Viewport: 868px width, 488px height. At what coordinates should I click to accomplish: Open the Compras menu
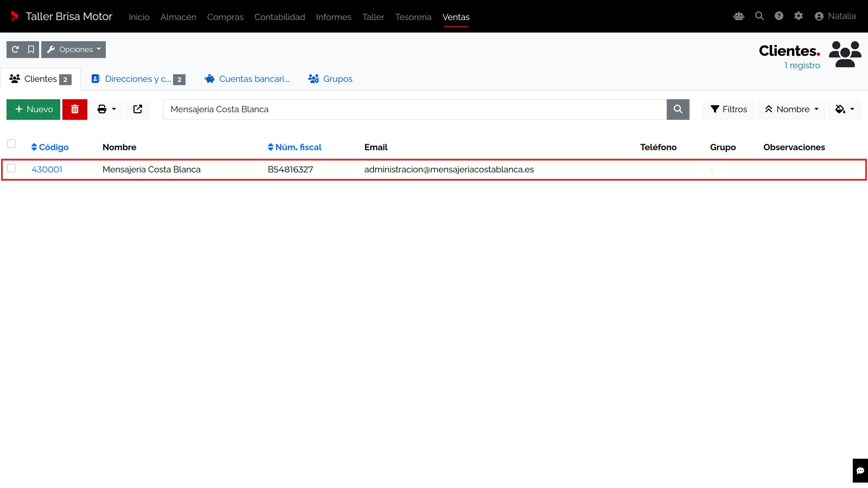pyautogui.click(x=225, y=17)
